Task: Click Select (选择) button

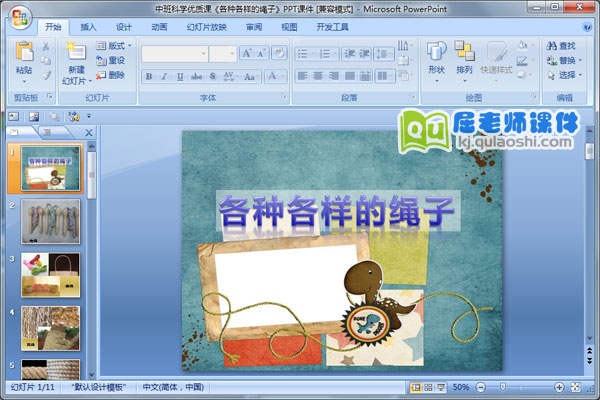Action: point(564,75)
